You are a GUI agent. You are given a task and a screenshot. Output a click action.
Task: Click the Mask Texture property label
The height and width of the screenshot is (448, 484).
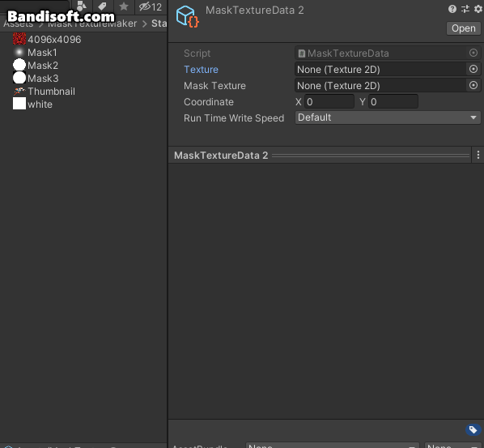coord(214,86)
